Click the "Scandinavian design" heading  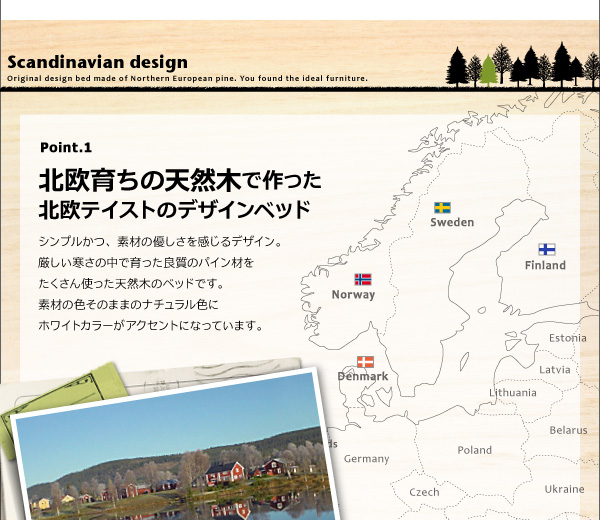pos(97,62)
